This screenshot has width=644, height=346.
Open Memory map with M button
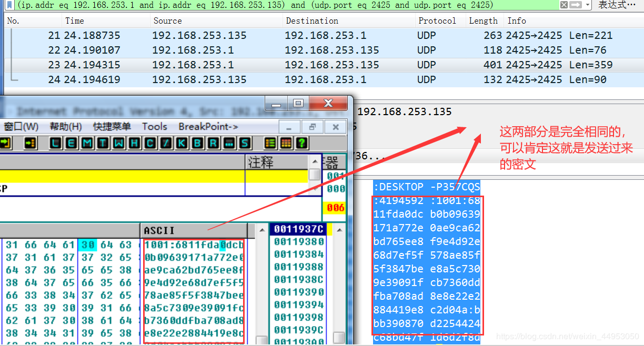point(87,143)
